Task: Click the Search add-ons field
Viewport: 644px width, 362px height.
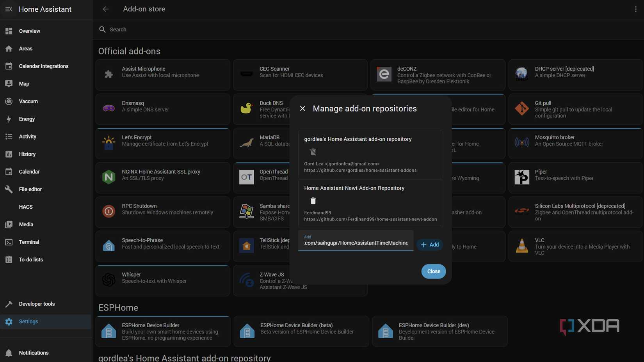Action: 368,29
